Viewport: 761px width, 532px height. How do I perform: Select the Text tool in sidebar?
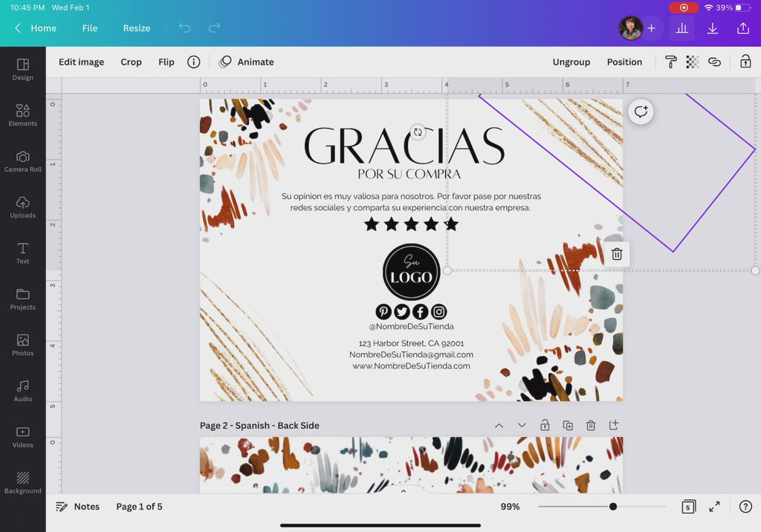point(23,253)
